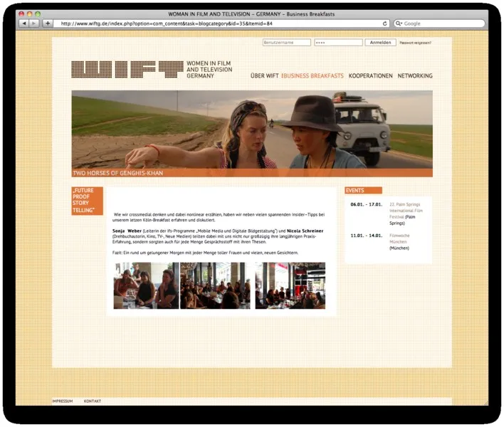Select the 06.01. - 17.01. event date

click(x=367, y=204)
